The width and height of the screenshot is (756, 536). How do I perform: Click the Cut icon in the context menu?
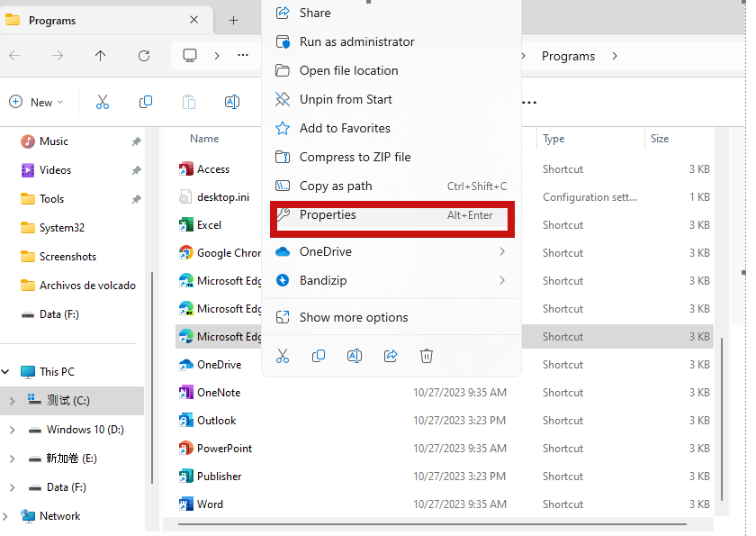(283, 356)
